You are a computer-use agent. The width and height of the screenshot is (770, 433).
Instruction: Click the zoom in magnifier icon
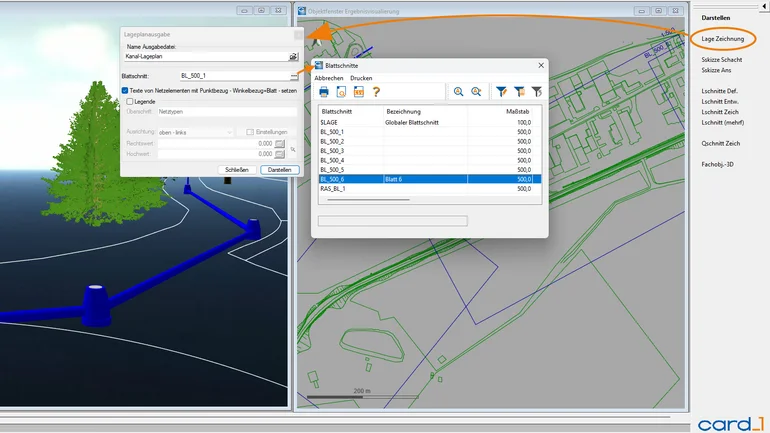click(x=458, y=92)
